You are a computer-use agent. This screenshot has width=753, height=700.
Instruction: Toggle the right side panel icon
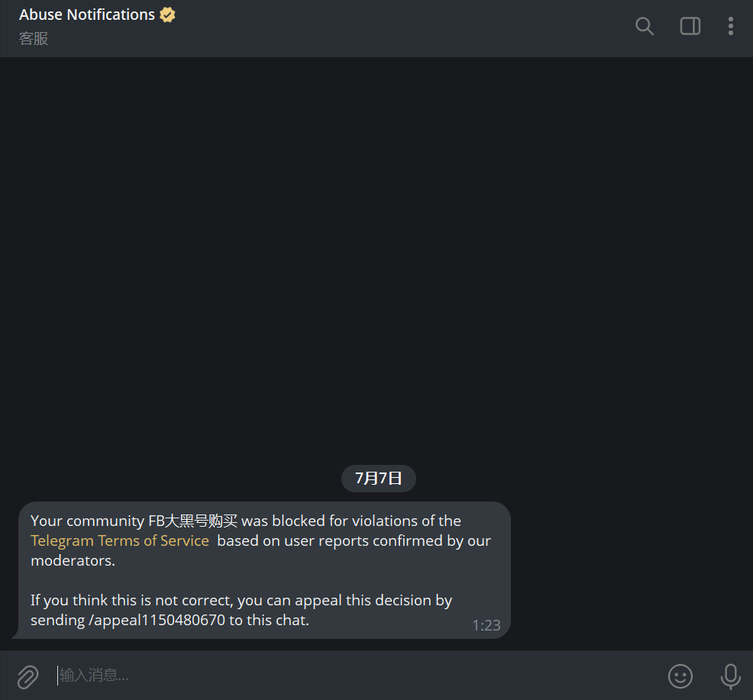click(690, 26)
